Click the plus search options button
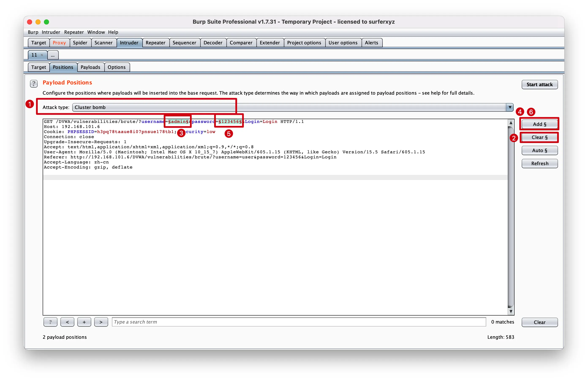This screenshot has height=381, width=588. click(x=84, y=322)
